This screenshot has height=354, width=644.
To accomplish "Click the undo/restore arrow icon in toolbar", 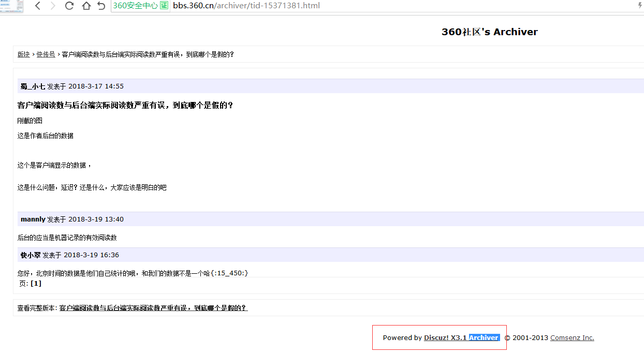I will click(x=101, y=6).
